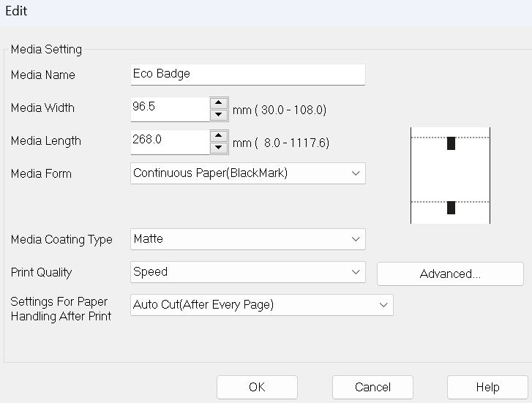Confirm the settings with OK
This screenshot has height=403, width=532.
[257, 387]
